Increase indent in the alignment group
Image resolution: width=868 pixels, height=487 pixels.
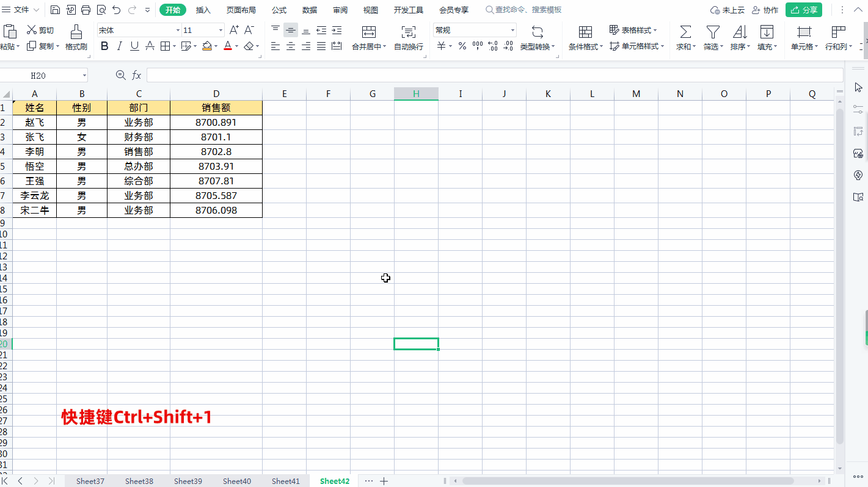pos(337,30)
